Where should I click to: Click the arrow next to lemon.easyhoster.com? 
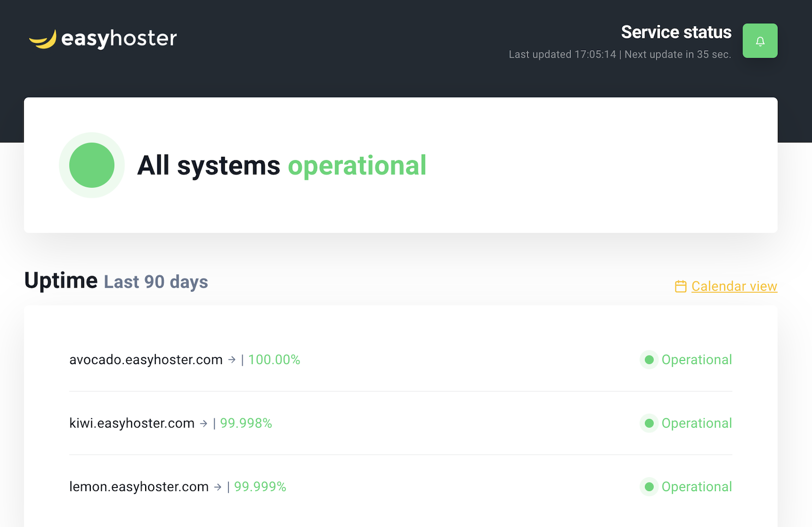coord(218,486)
